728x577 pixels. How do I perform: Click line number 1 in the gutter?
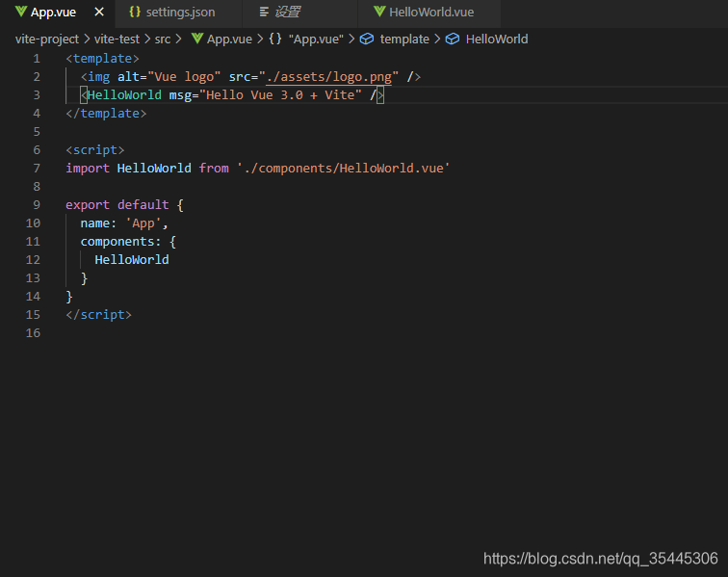click(37, 59)
